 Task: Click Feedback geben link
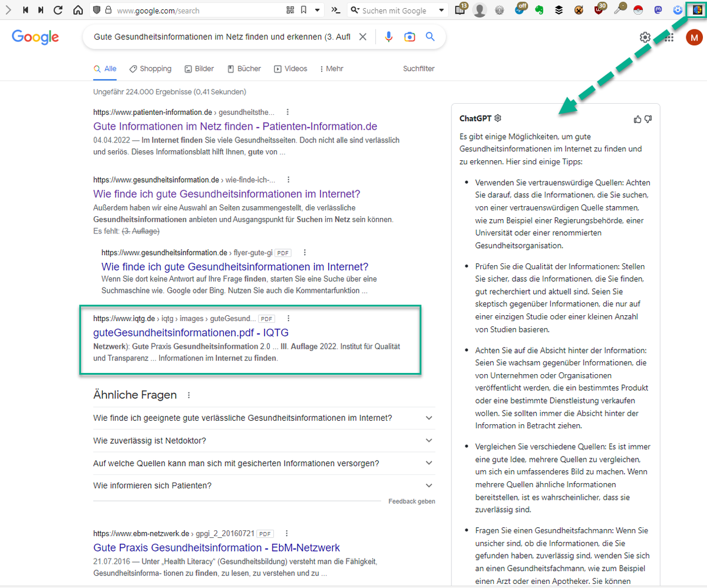(x=412, y=501)
